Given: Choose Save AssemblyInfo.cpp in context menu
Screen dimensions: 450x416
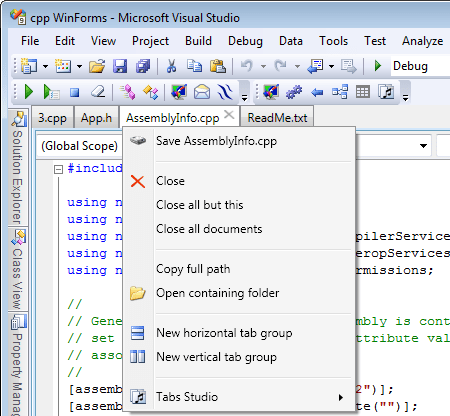Looking at the screenshot, I should (239, 141).
